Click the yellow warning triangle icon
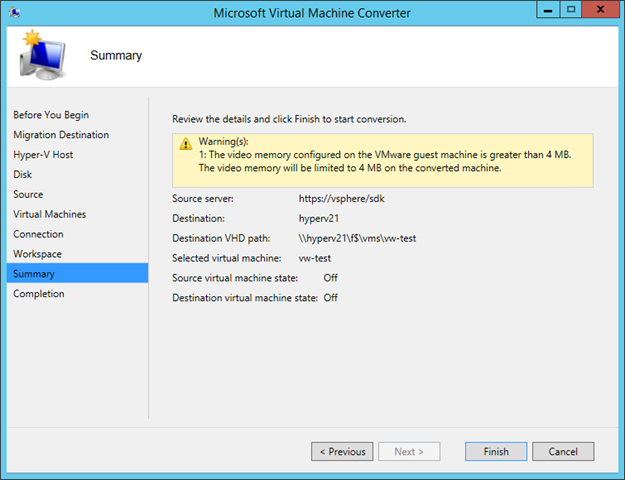The image size is (625, 480). click(x=185, y=144)
